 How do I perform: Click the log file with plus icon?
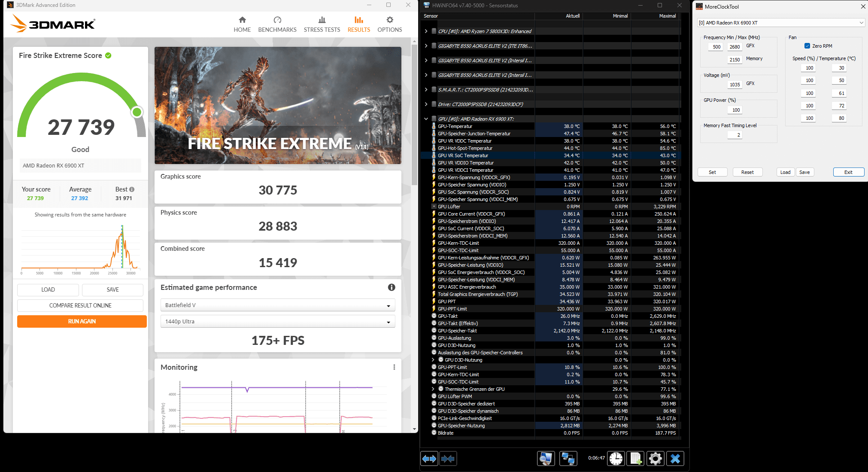(x=636, y=459)
